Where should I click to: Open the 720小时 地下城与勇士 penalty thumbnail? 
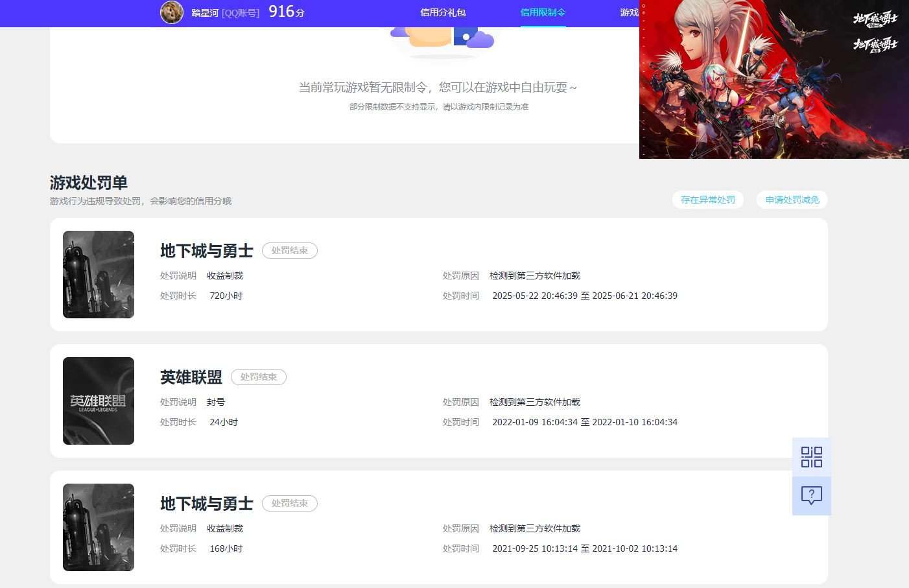click(99, 274)
